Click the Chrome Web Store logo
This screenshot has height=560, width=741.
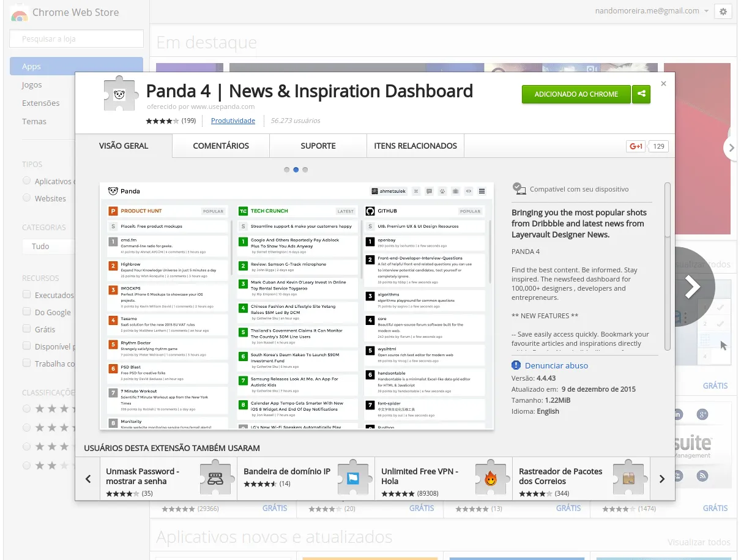20,15
